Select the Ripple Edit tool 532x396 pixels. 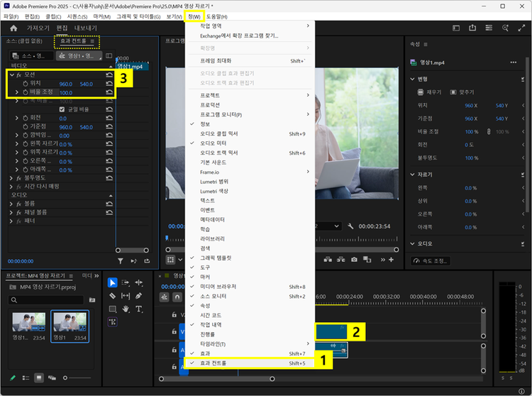click(x=139, y=282)
